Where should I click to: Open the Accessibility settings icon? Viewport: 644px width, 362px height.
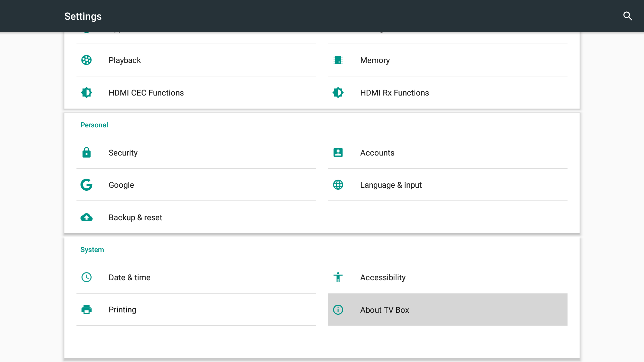(338, 277)
